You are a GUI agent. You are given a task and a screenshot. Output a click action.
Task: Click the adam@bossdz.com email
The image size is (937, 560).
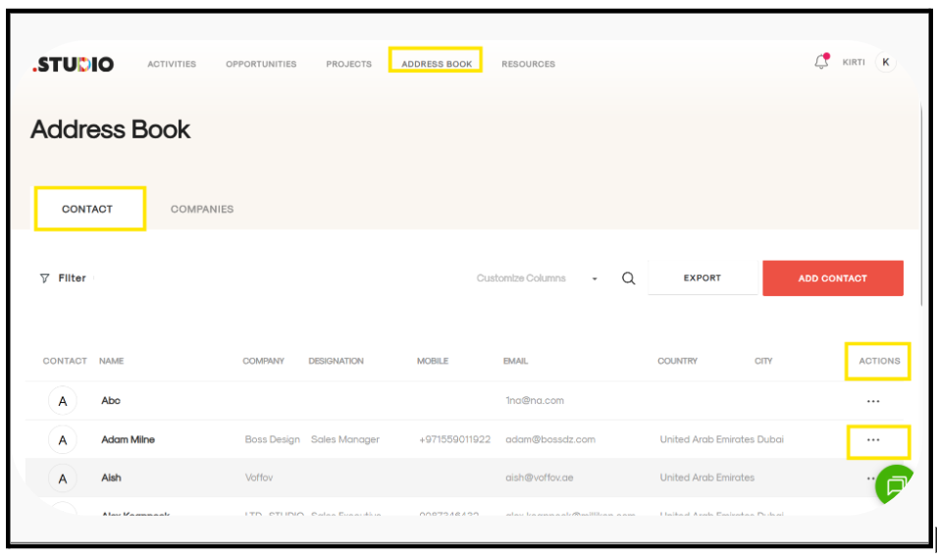tap(550, 439)
